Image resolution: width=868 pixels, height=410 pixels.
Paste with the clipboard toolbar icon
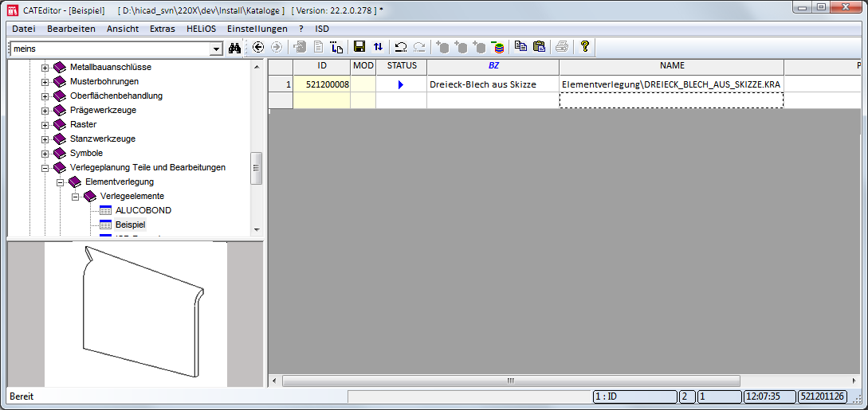pyautogui.click(x=539, y=47)
